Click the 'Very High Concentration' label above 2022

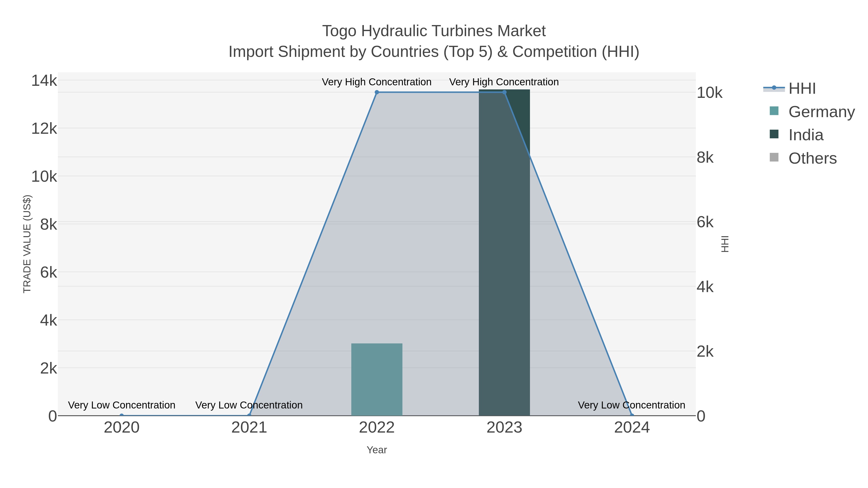coord(377,82)
